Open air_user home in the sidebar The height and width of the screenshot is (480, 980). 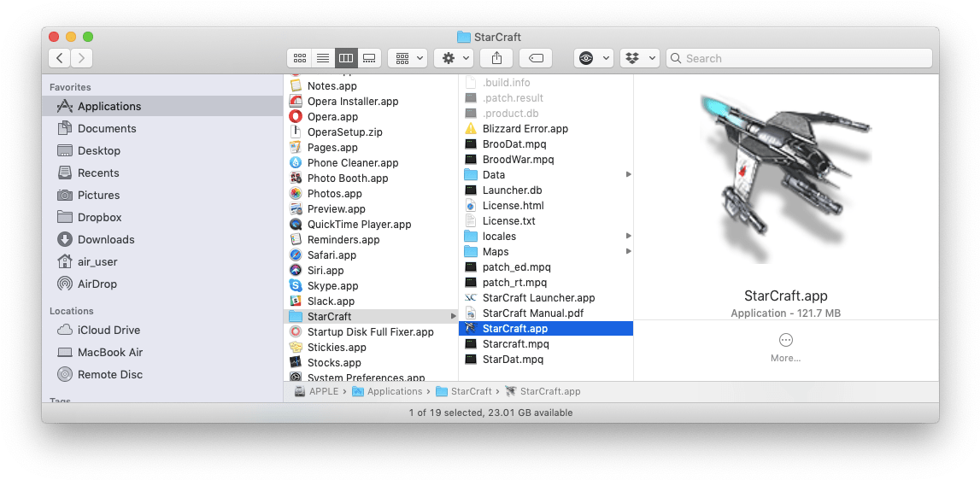click(x=162, y=261)
